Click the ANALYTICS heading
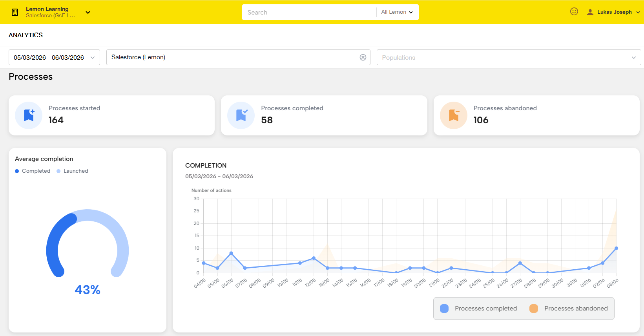The height and width of the screenshot is (336, 644). pyautogui.click(x=26, y=35)
